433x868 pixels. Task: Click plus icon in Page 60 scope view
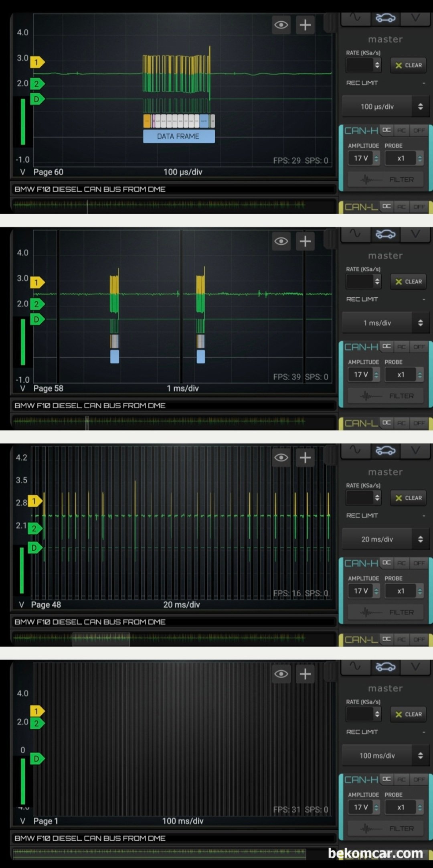305,25
